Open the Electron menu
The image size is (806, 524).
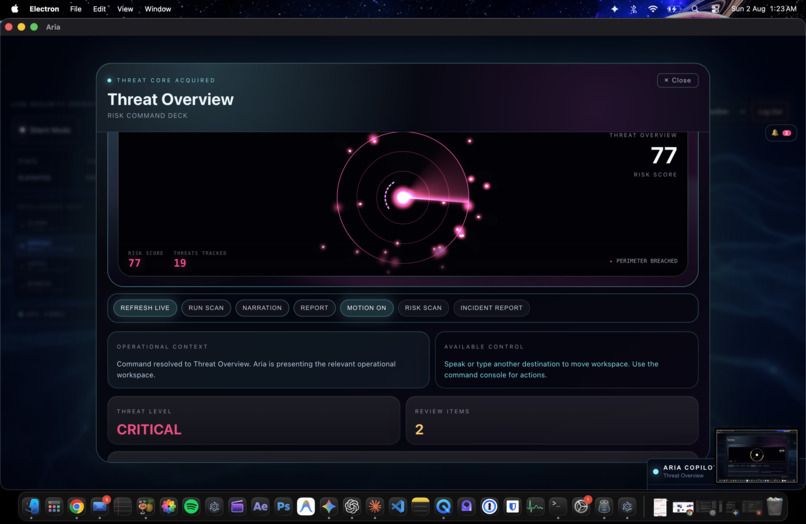pyautogui.click(x=44, y=9)
